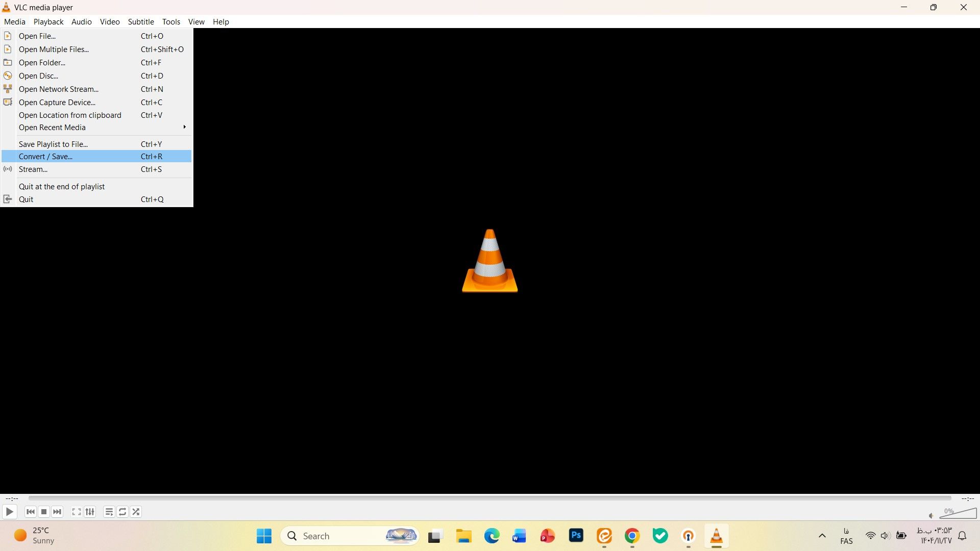Enable random playback order
980x551 pixels.
pyautogui.click(x=136, y=512)
